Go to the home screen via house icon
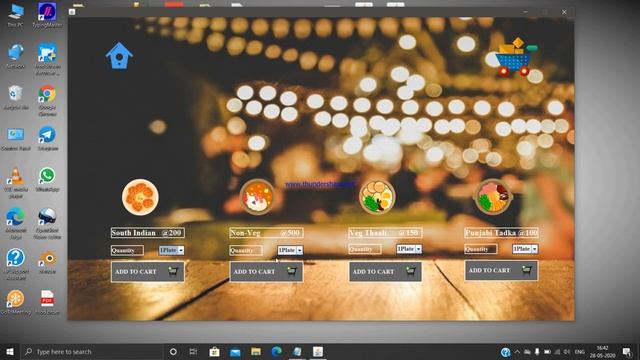Screen dimensions: 640x360 pyautogui.click(x=119, y=56)
